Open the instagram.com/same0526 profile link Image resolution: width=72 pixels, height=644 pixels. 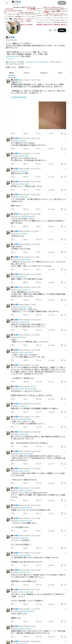37,62
